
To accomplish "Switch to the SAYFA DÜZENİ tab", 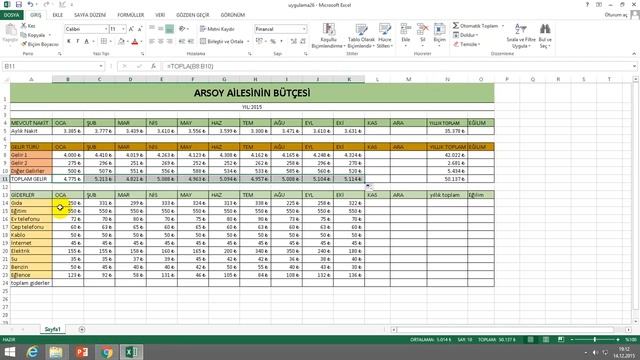I will tap(90, 15).
